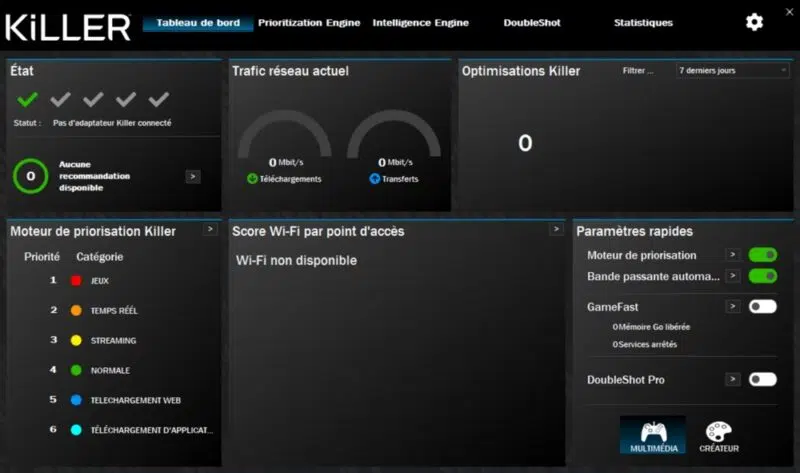Open the Statistiques tab
Image resolution: width=800 pixels, height=473 pixels.
pyautogui.click(x=643, y=23)
